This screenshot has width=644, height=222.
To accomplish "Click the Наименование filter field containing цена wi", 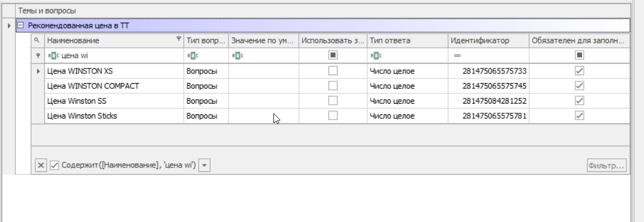I will pos(114,56).
